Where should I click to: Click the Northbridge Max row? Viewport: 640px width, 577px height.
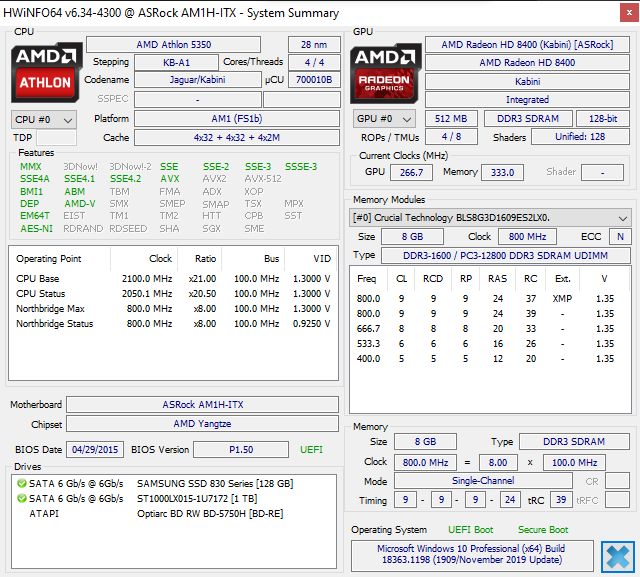(x=173, y=308)
